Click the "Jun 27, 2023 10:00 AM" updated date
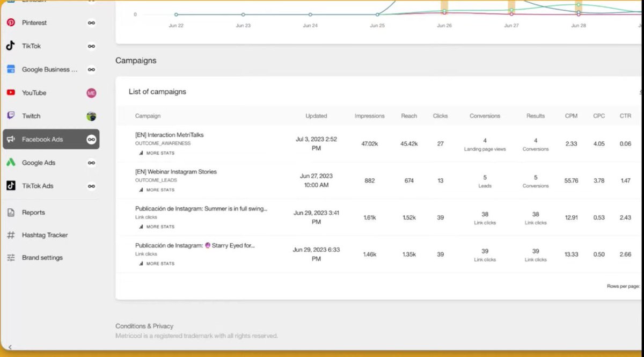Image resolution: width=644 pixels, height=357 pixels. [316, 180]
